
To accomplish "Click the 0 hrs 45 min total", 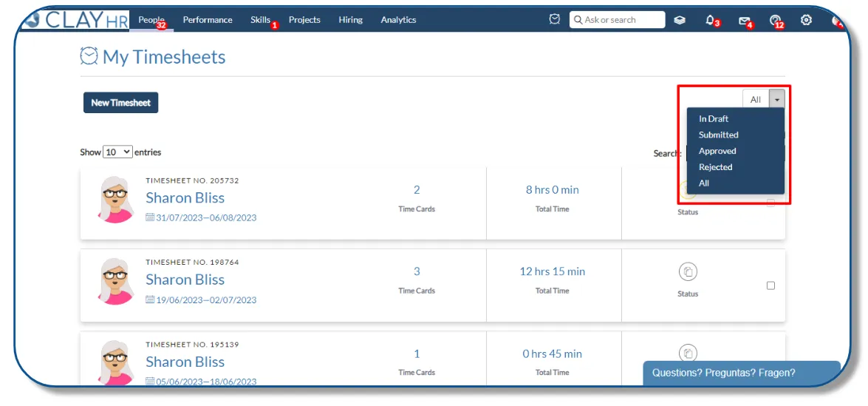I will click(x=553, y=353).
